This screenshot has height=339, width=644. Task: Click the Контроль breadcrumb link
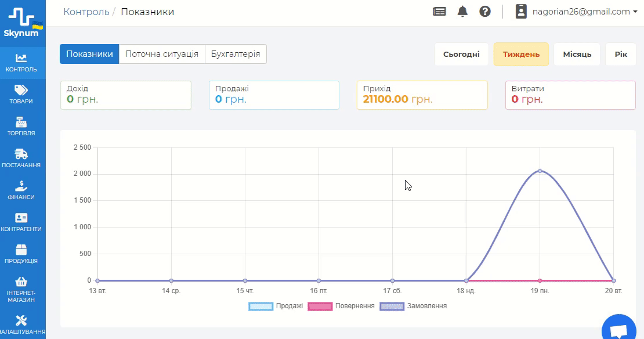86,12
